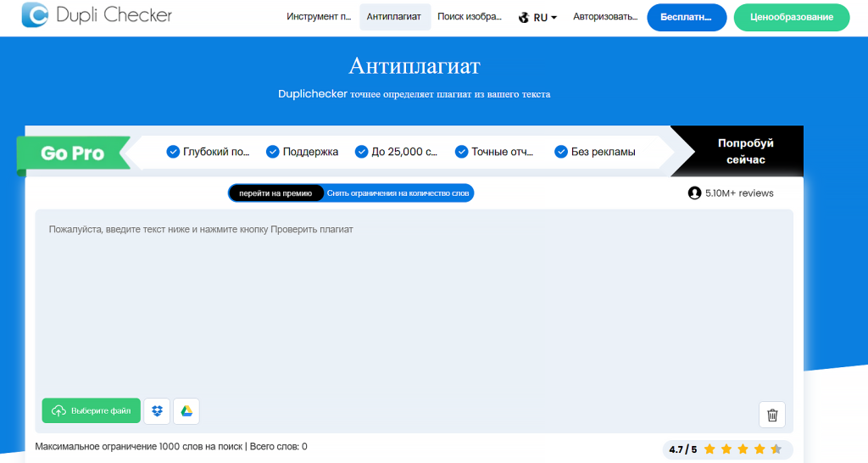
Task: Click the blue Бесплатн... button
Action: coord(687,17)
